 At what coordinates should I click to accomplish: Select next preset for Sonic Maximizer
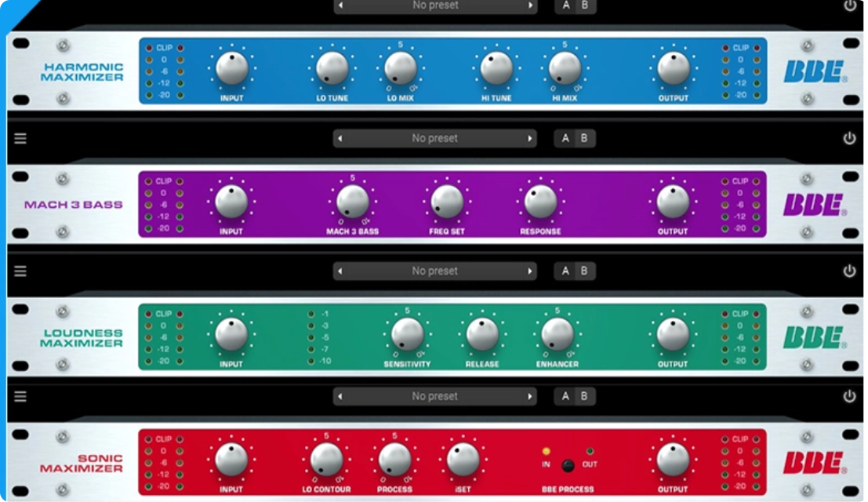[x=530, y=396]
